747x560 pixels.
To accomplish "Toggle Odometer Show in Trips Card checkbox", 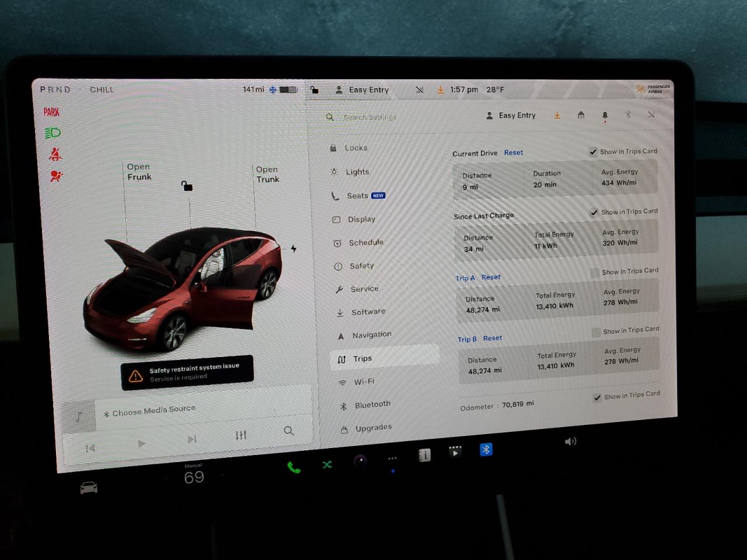I will click(597, 398).
